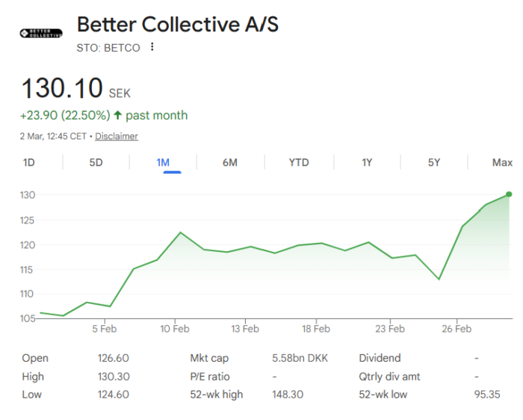
Task: Click the 10 Feb peak on chart line
Action: [x=180, y=232]
